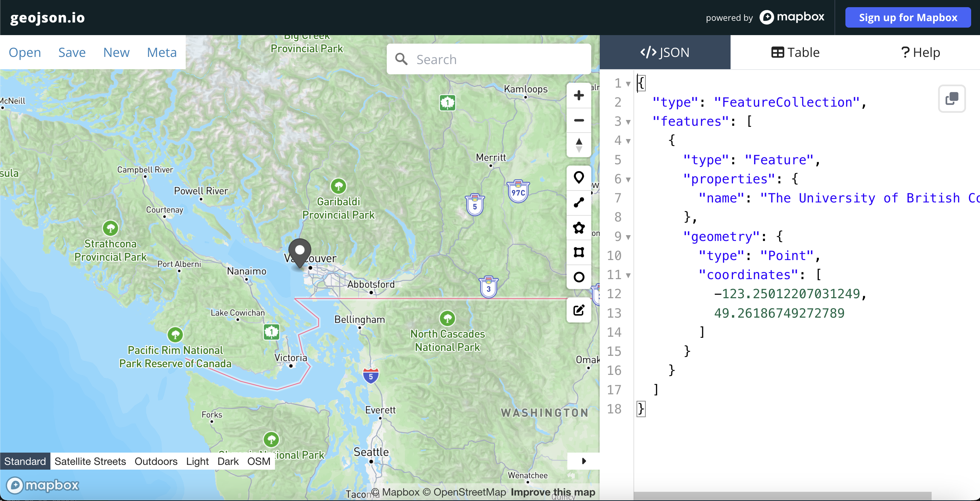Switch basemap to Standard
Image resolution: width=980 pixels, height=501 pixels.
25,461
